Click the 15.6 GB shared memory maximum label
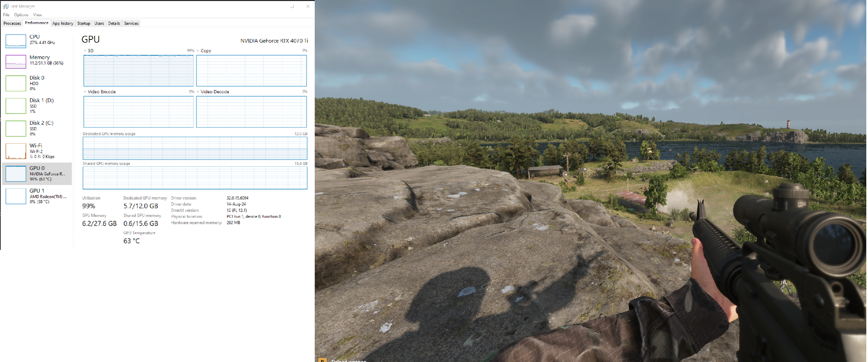The height and width of the screenshot is (362, 868). [301, 163]
